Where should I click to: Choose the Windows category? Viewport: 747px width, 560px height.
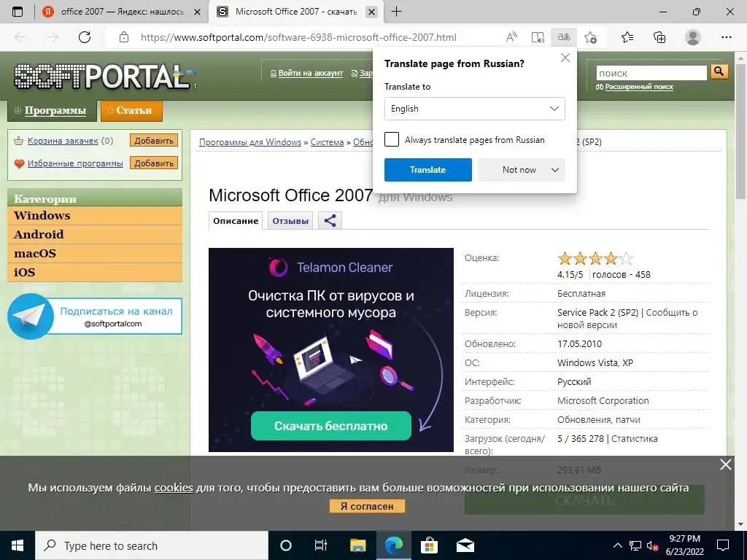95,216
